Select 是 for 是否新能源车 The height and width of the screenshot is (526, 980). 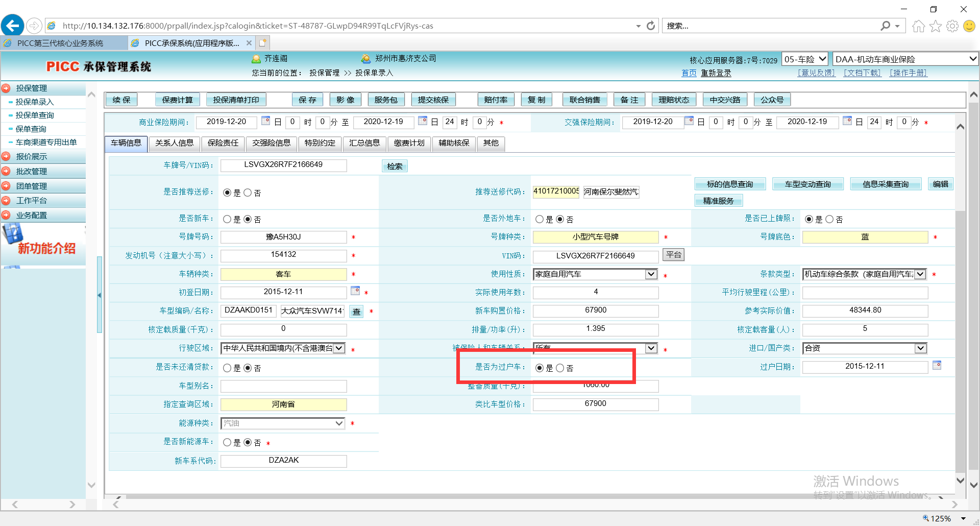click(227, 443)
